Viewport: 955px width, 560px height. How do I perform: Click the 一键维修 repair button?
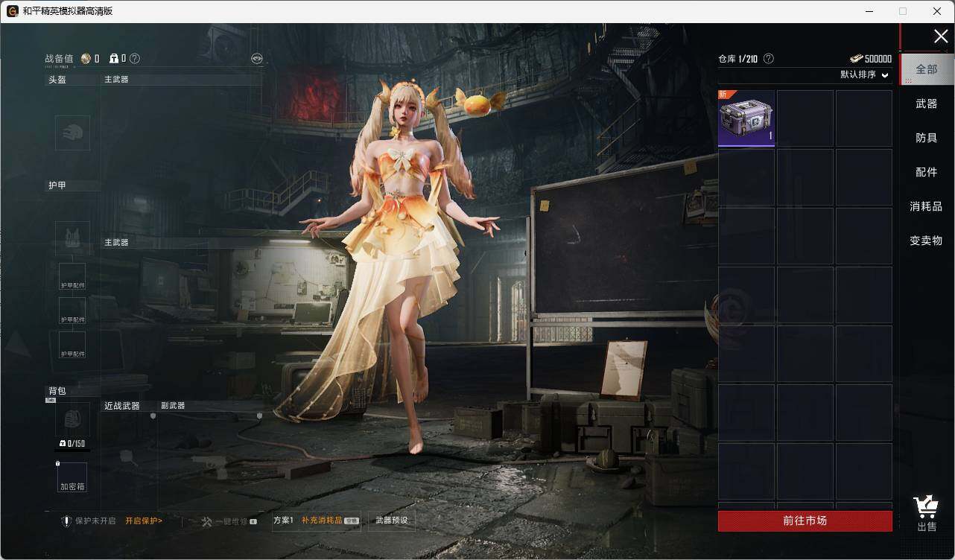(229, 522)
